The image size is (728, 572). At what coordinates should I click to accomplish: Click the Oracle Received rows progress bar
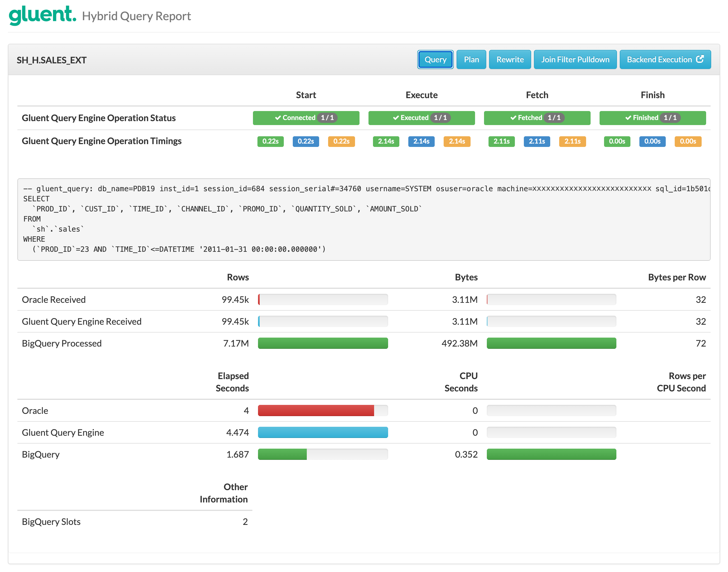point(323,299)
